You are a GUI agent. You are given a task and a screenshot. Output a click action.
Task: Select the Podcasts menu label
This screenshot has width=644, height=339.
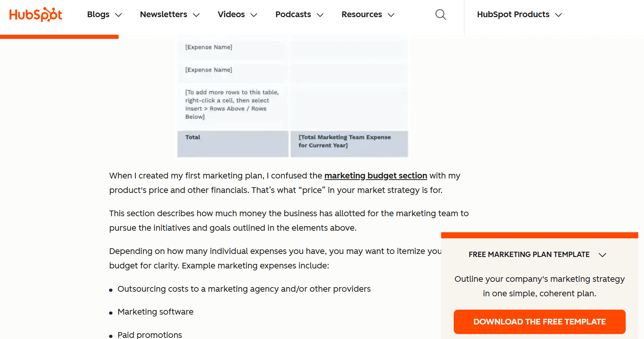click(293, 14)
